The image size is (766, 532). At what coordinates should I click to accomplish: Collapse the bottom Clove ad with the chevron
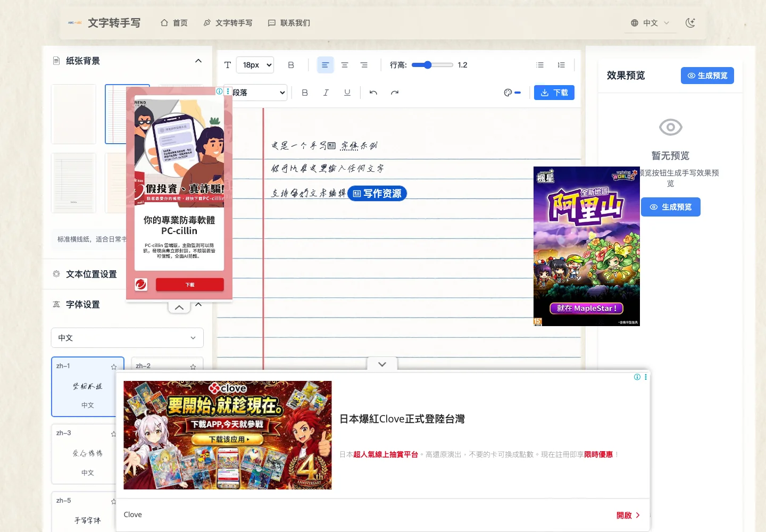[x=382, y=364]
